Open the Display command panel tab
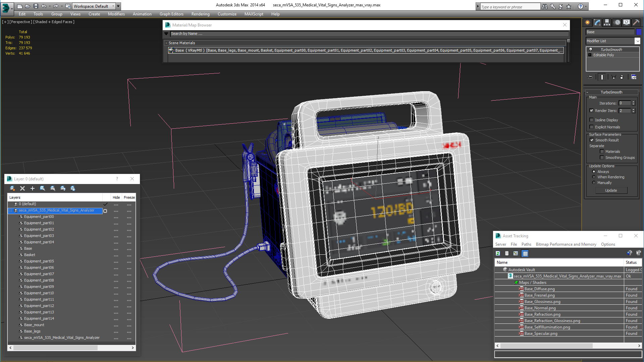The image size is (644, 362). [x=627, y=22]
